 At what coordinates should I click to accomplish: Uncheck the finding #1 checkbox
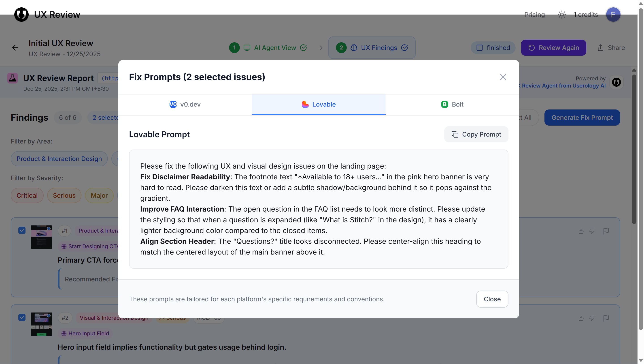pos(22,230)
